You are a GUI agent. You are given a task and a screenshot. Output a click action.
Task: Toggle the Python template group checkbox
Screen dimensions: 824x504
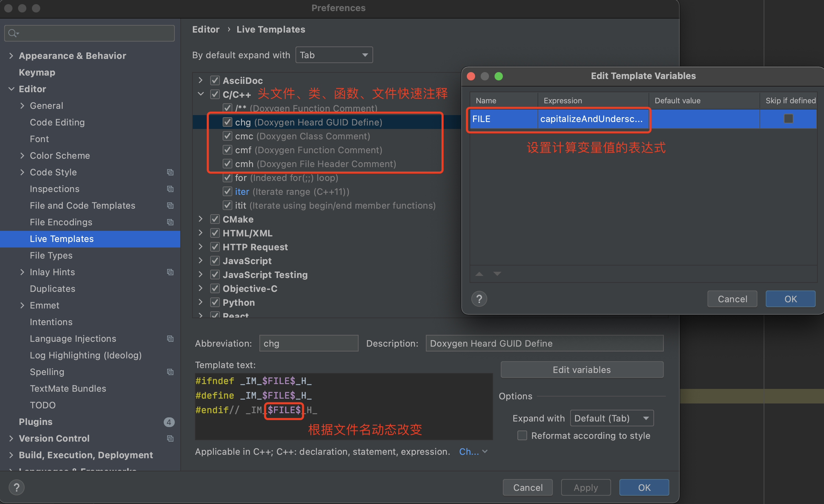coord(215,302)
